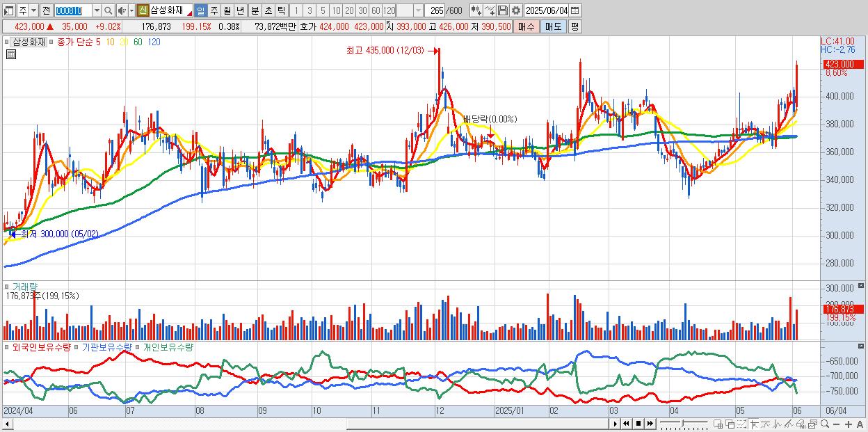Click the rewind replay button
The width and height of the screenshot is (868, 432).
click(627, 424)
